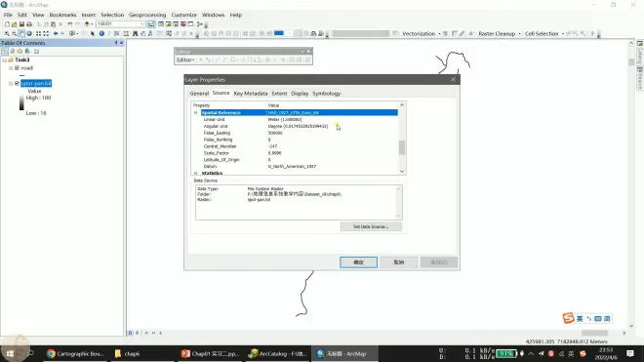Toggle visibility of spot-pan.bil layer
This screenshot has height=362, width=644.
[x=17, y=83]
